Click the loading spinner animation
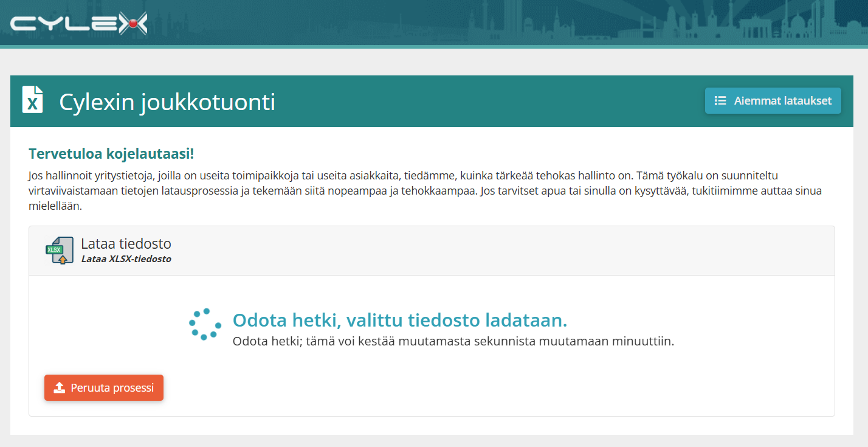This screenshot has height=447, width=868. 204,324
